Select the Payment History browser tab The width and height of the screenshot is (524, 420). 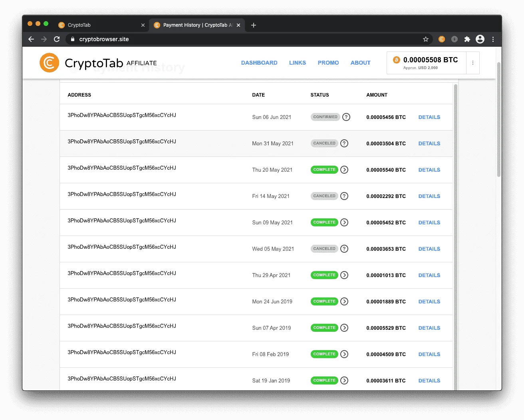[x=197, y=25]
